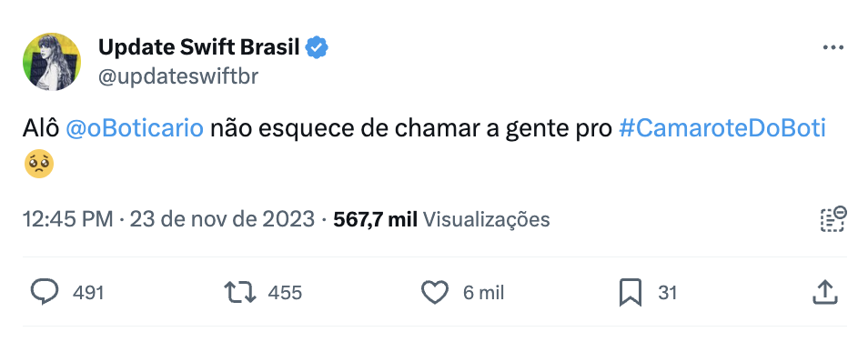Click the reply speech bubble icon
The height and width of the screenshot is (342, 868).
(45, 292)
